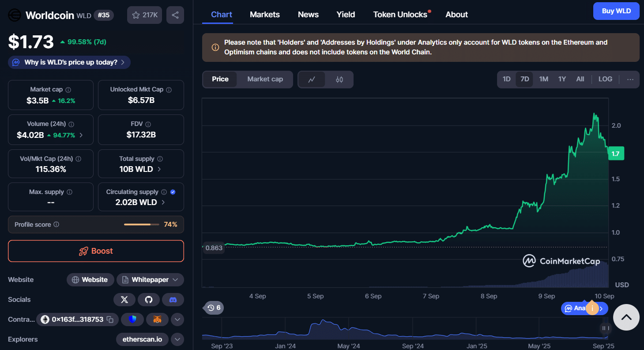The image size is (644, 350).
Task: Copy the contract address
Action: click(x=110, y=320)
